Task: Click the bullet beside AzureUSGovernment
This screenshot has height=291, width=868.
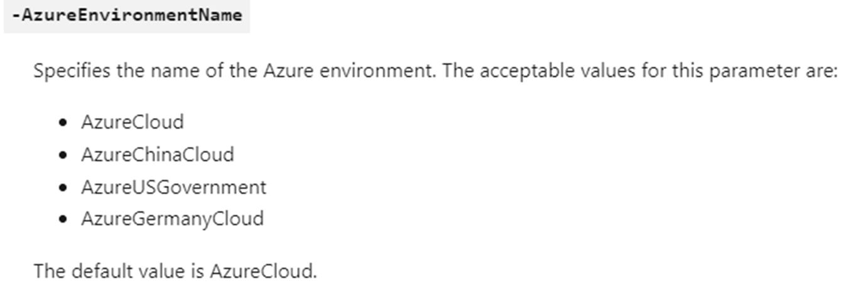Action: coord(62,188)
